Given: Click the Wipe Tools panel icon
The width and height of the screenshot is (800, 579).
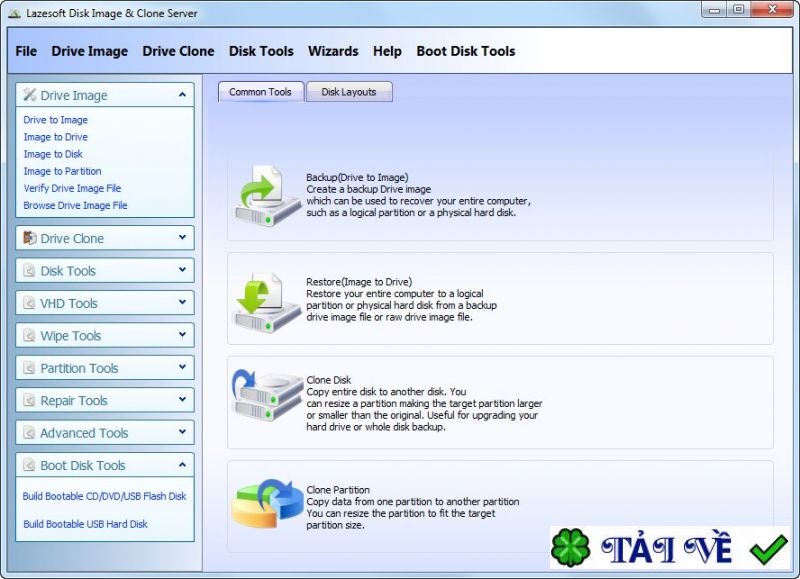Looking at the screenshot, I should pyautogui.click(x=30, y=335).
